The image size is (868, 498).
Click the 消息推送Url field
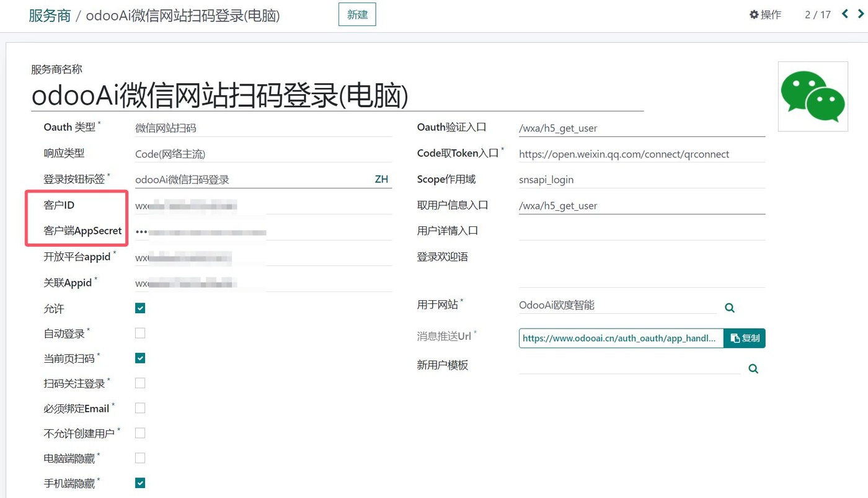(621, 338)
